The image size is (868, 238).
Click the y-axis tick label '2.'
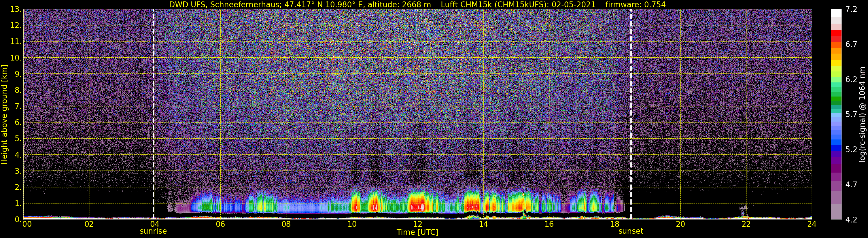point(18,188)
